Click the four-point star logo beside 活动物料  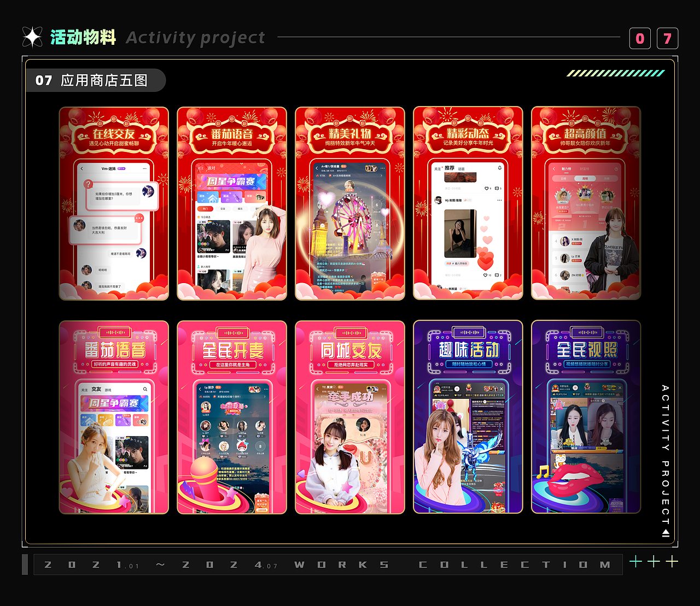(x=32, y=37)
